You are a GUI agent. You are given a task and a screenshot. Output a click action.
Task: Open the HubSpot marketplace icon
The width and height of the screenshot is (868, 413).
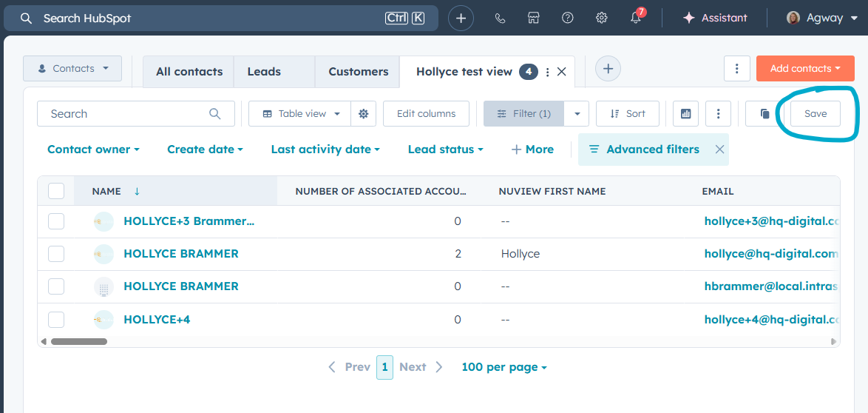533,19
